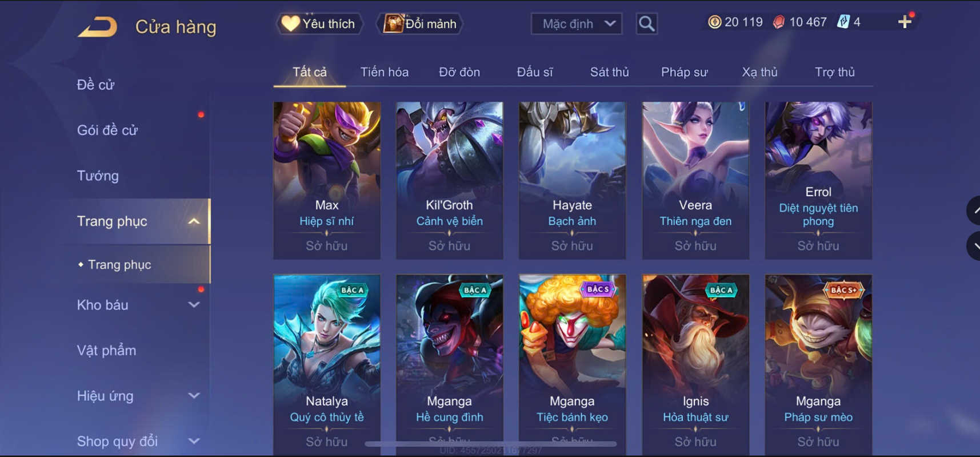Image resolution: width=980 pixels, height=457 pixels.
Task: Switch to the Pháp sư tab
Action: (x=684, y=72)
